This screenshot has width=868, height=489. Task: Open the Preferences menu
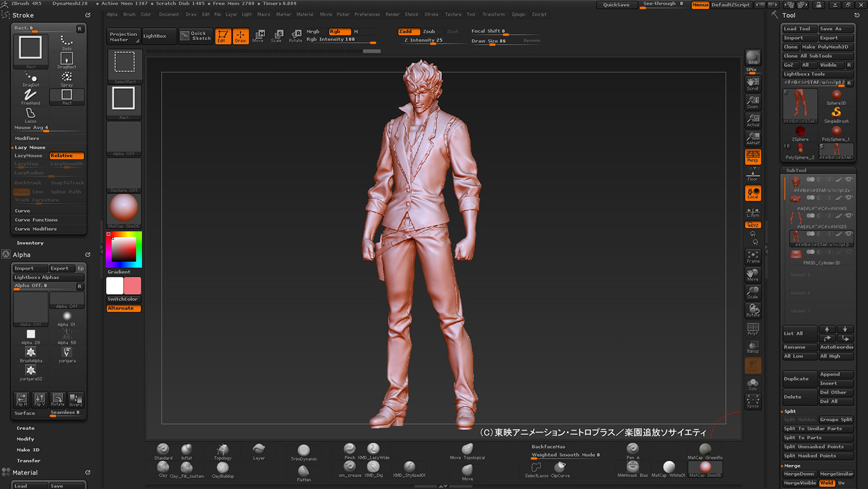[x=367, y=14]
